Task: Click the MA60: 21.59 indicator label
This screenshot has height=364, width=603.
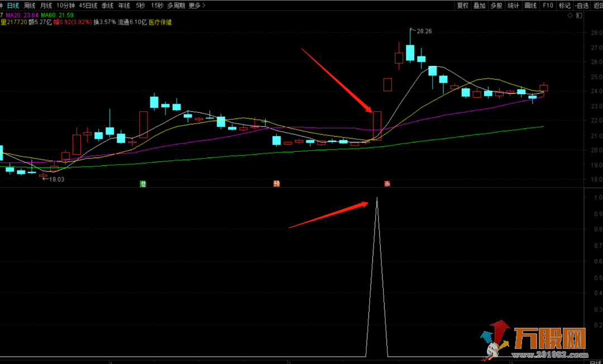Action: click(57, 15)
